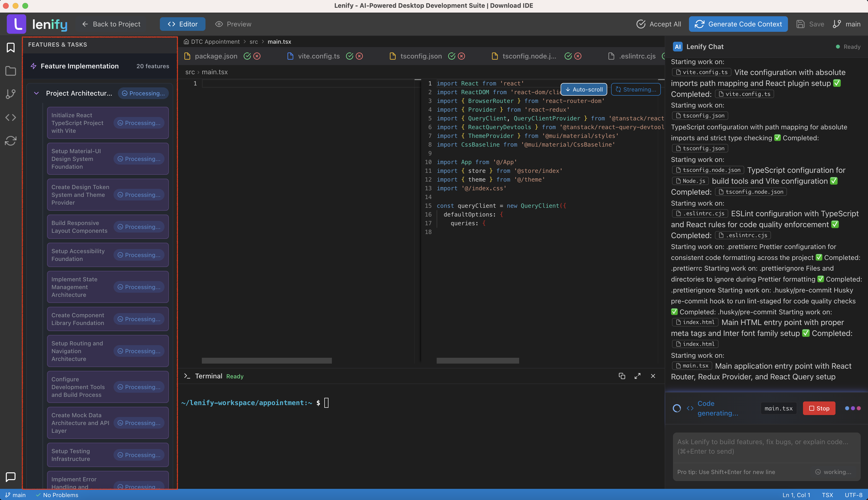Reject changes on the tsconfig.json tab
Screen dimensions: 868x500
(461, 56)
